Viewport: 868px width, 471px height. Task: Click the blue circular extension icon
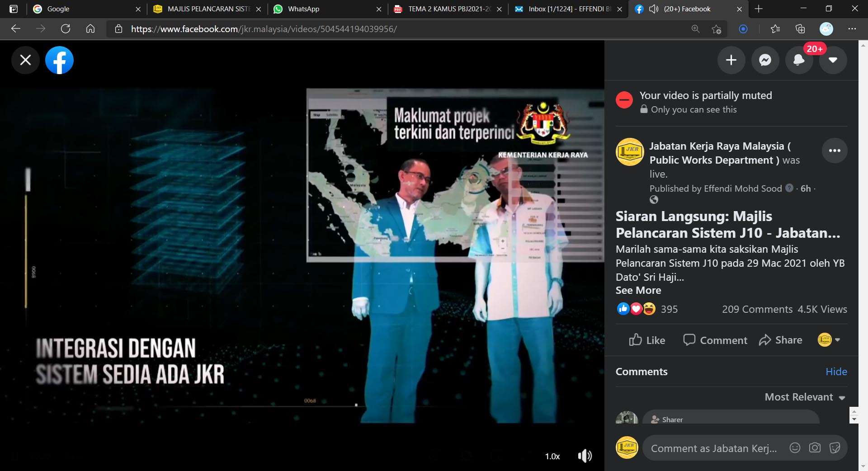[x=743, y=29]
